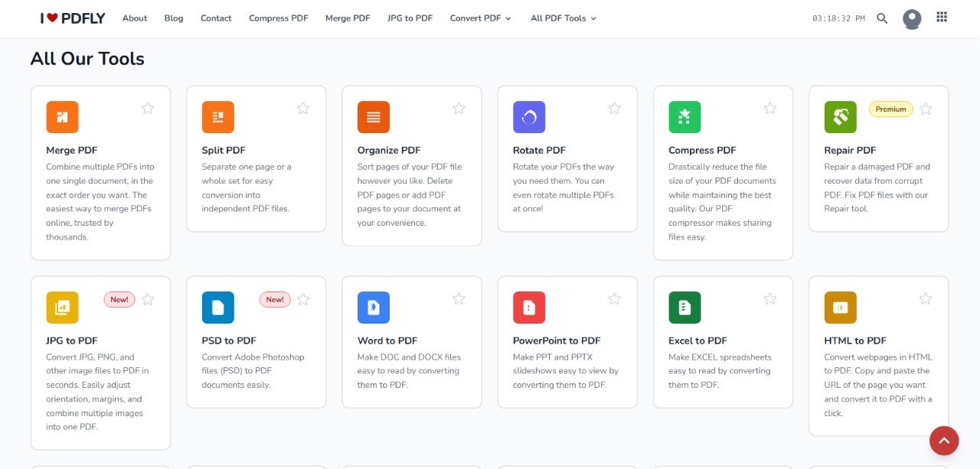Select JPG to PDF in the navbar
This screenshot has height=469, width=980.
(410, 18)
